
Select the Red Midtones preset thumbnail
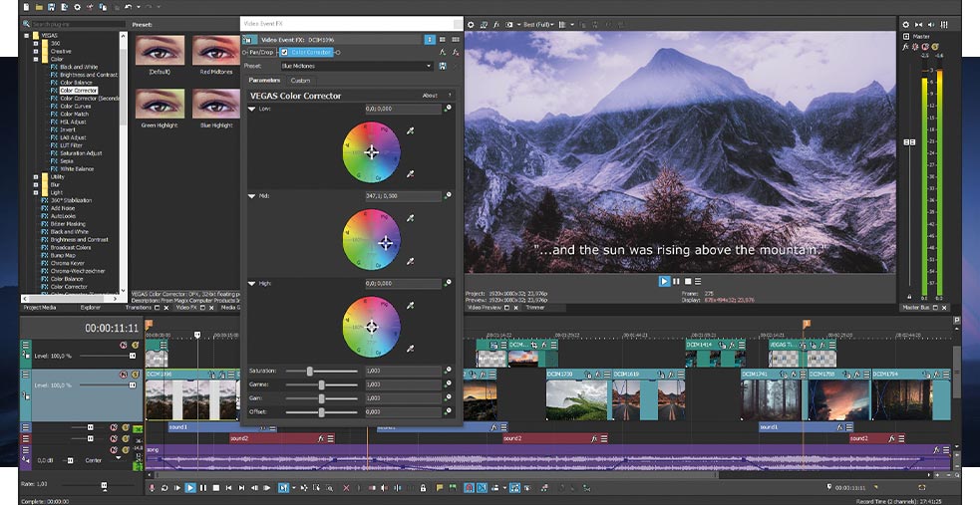(215, 51)
